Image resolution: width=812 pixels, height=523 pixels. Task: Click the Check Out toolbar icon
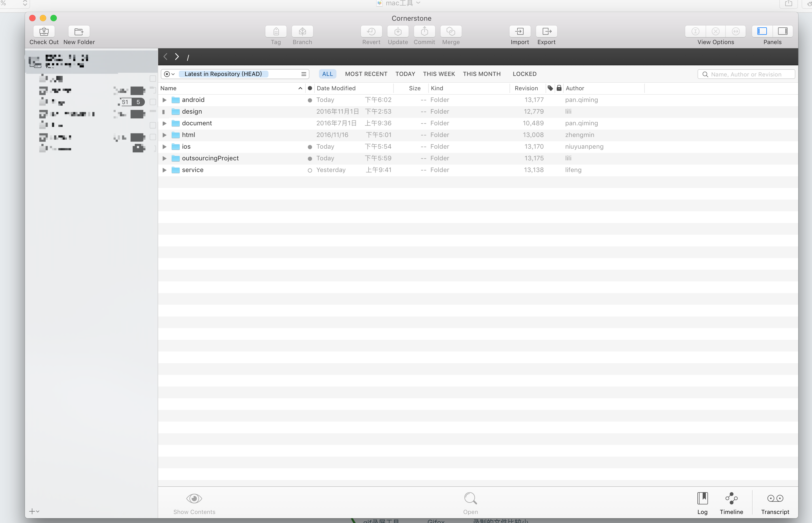pyautogui.click(x=44, y=31)
